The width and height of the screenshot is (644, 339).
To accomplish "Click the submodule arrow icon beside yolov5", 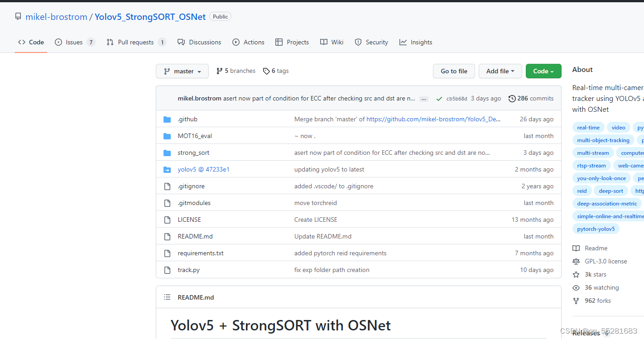I will pyautogui.click(x=167, y=169).
